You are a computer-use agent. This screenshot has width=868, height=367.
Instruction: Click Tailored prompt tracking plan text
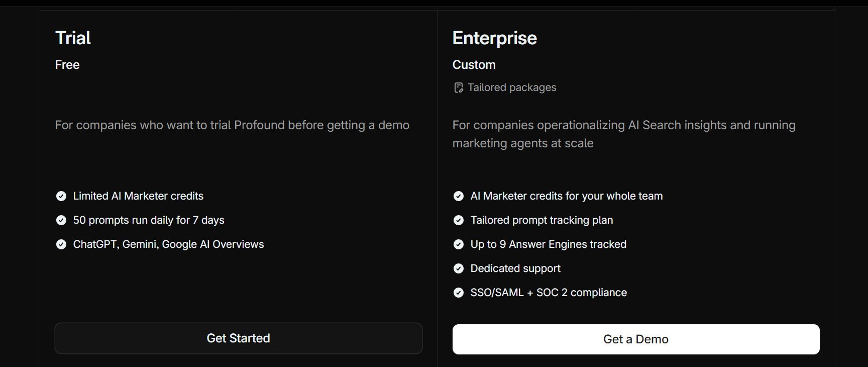541,220
